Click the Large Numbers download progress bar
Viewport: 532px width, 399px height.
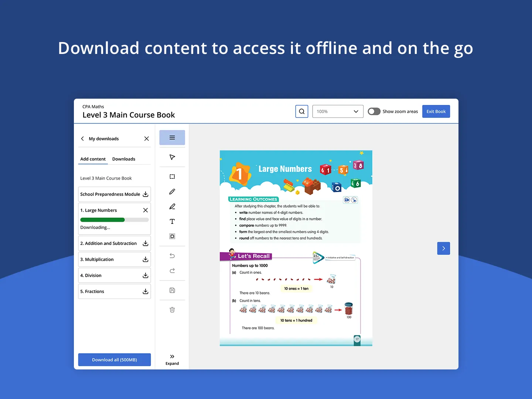(115, 220)
